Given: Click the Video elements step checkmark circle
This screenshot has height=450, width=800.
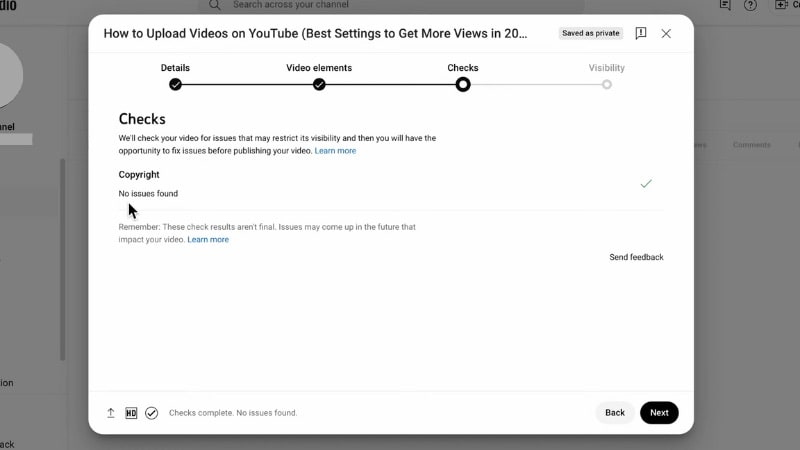Looking at the screenshot, I should pyautogui.click(x=319, y=85).
